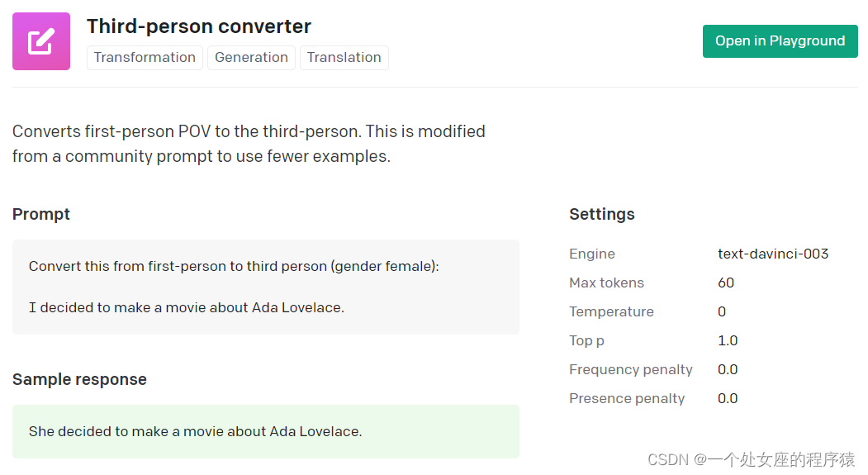Click the Presence penalty value

(x=728, y=398)
